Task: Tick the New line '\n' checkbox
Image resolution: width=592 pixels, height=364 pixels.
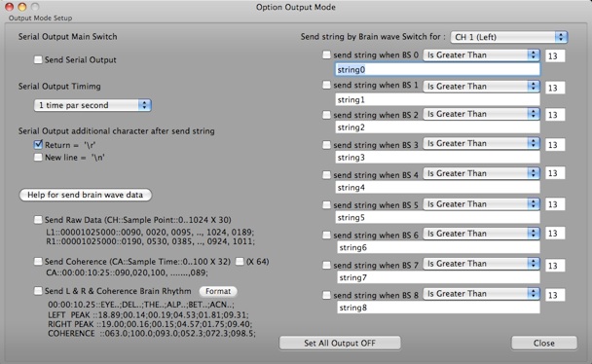Action: click(x=38, y=158)
